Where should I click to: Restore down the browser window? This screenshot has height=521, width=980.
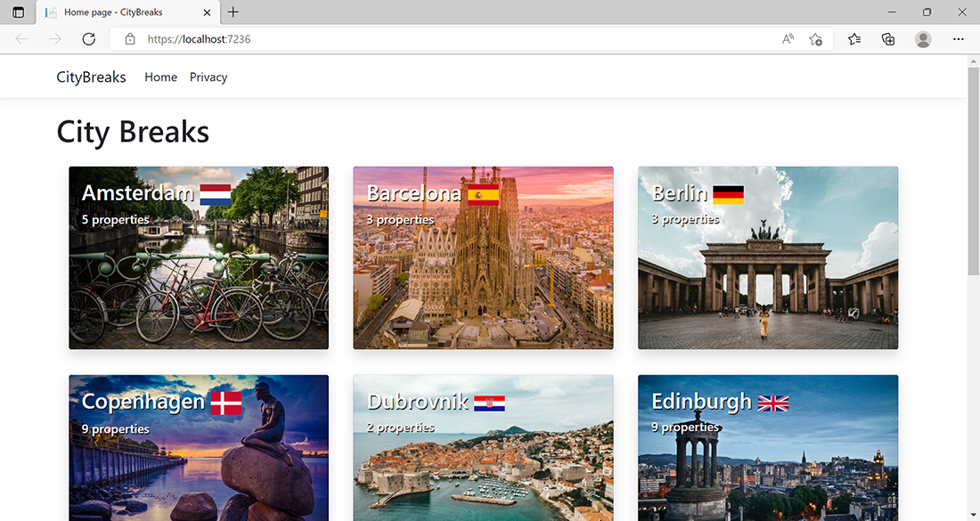[927, 12]
